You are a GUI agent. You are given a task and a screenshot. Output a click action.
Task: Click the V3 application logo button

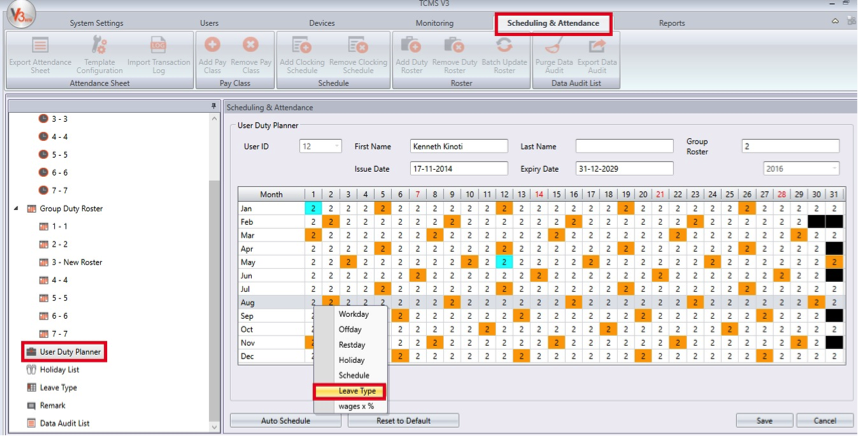tap(21, 14)
